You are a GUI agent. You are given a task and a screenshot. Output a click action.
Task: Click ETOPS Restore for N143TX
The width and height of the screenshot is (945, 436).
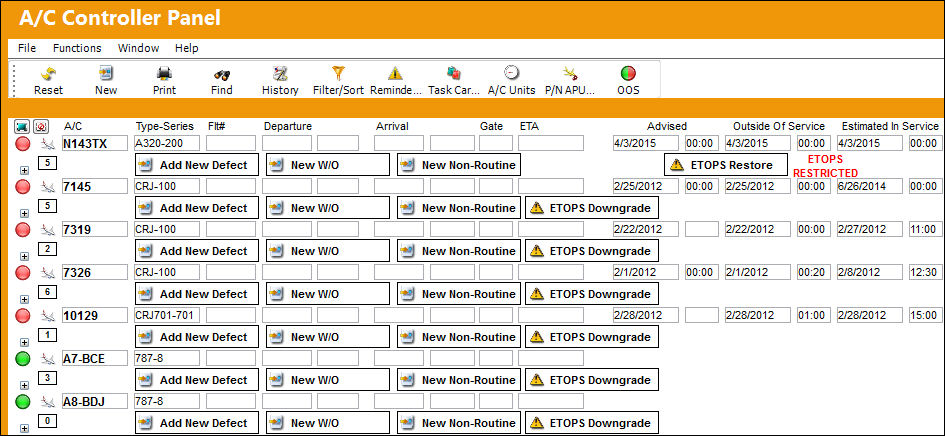(x=726, y=165)
